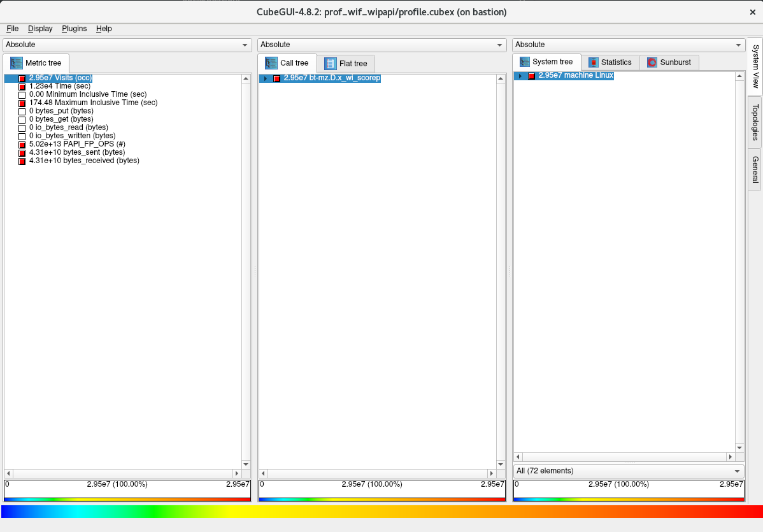Click red icon beside bt-mz.D.x_wl_scorep
Screen dimensions: 763x532
click(276, 78)
